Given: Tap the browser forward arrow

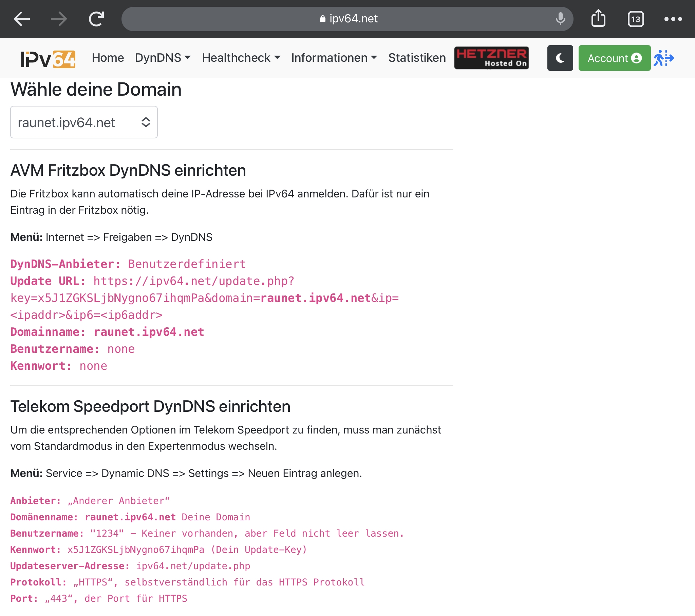Looking at the screenshot, I should [59, 19].
